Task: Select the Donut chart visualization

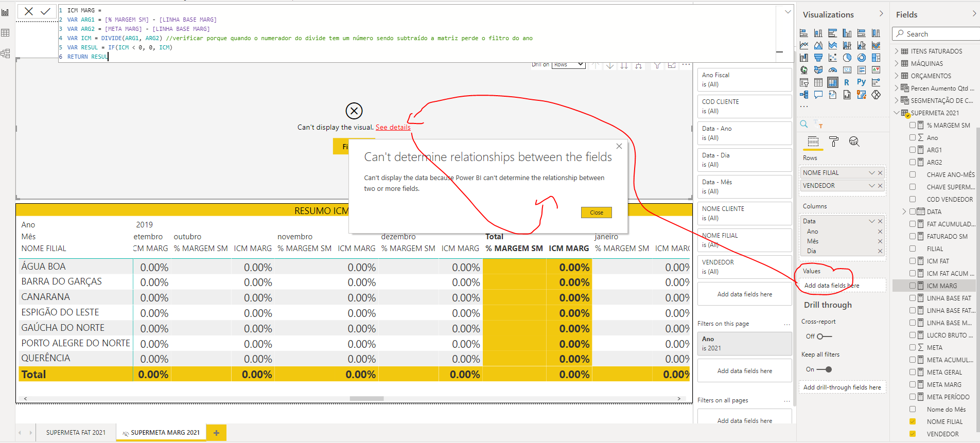Action: [x=862, y=58]
